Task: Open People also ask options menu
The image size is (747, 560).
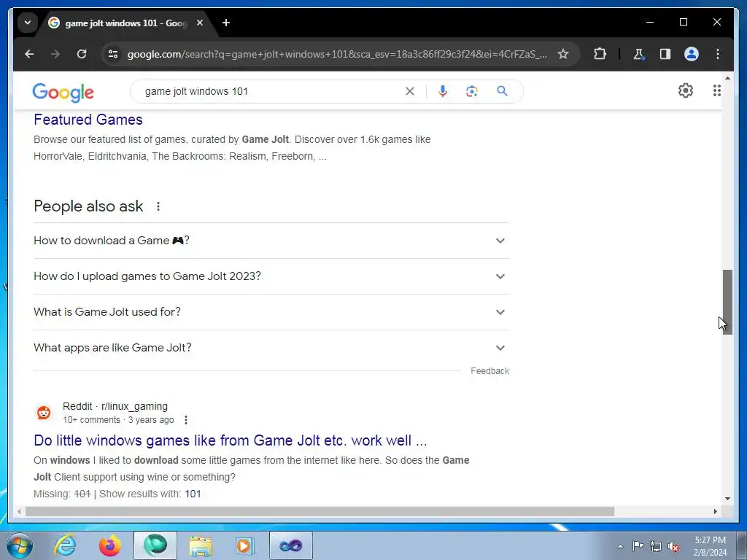Action: (158, 206)
